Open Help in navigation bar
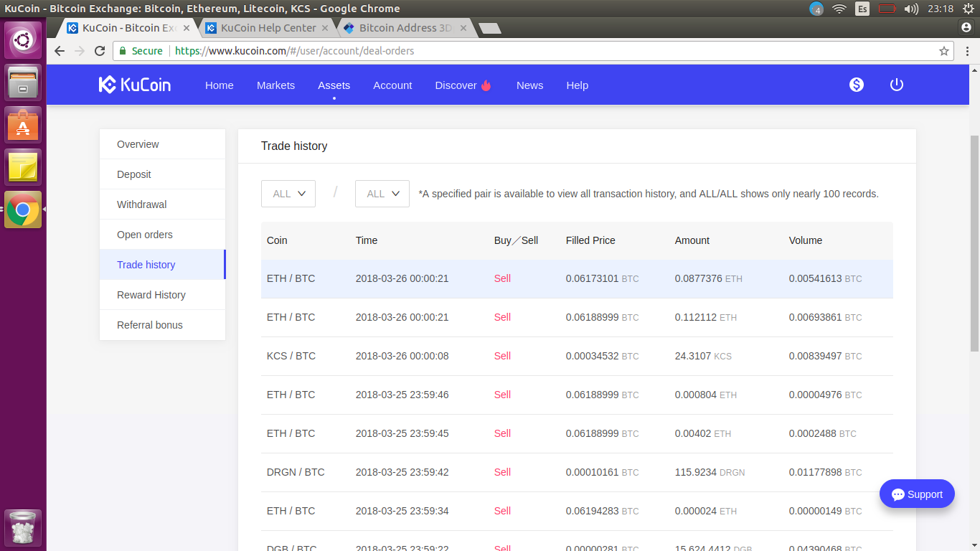Viewport: 980px width, 551px height. pyautogui.click(x=578, y=85)
